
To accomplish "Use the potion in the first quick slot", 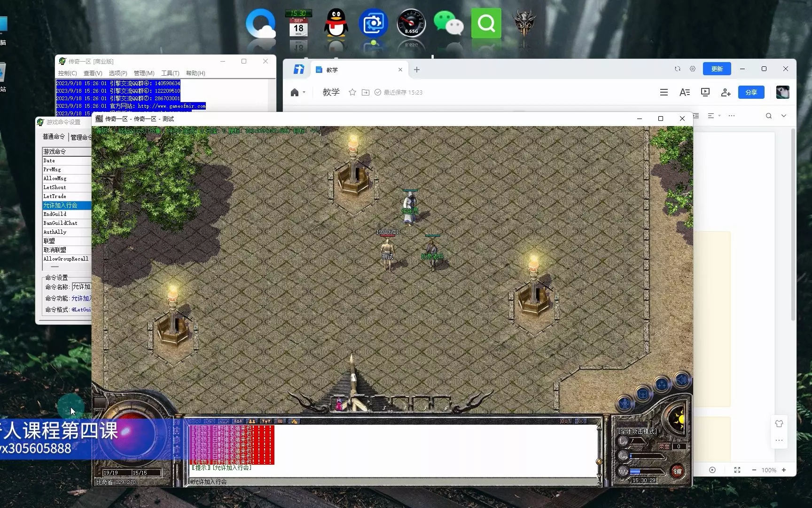I will 339,404.
